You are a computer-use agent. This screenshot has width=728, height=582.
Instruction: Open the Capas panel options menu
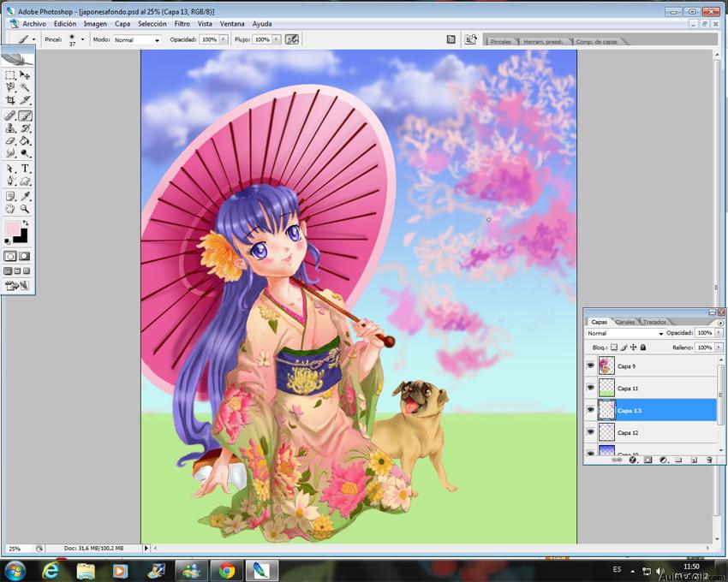coord(720,323)
